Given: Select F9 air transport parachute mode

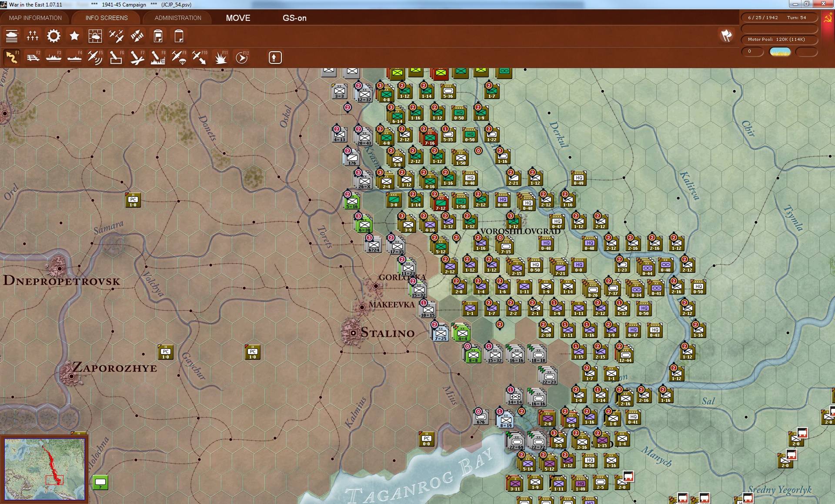Looking at the screenshot, I should [179, 57].
